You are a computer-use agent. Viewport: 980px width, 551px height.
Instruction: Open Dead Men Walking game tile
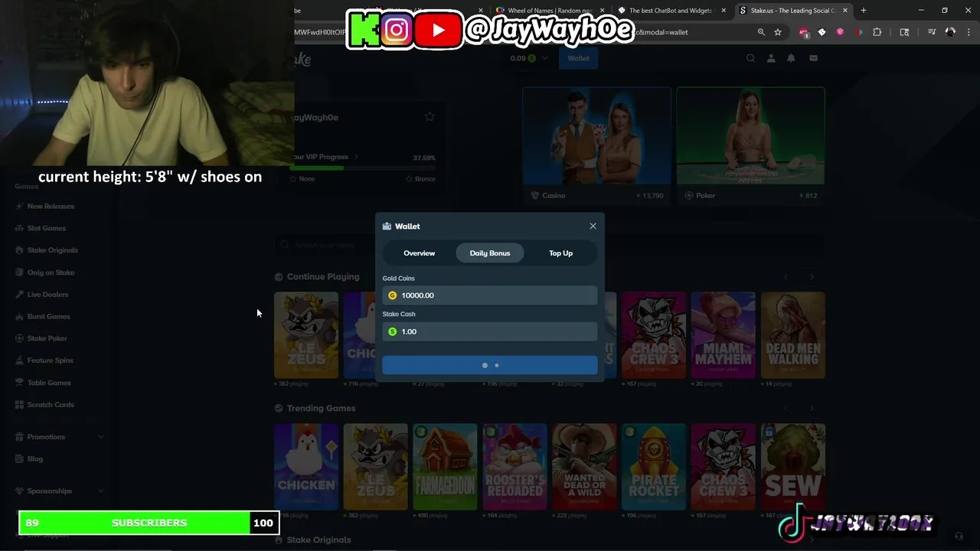pyautogui.click(x=793, y=335)
